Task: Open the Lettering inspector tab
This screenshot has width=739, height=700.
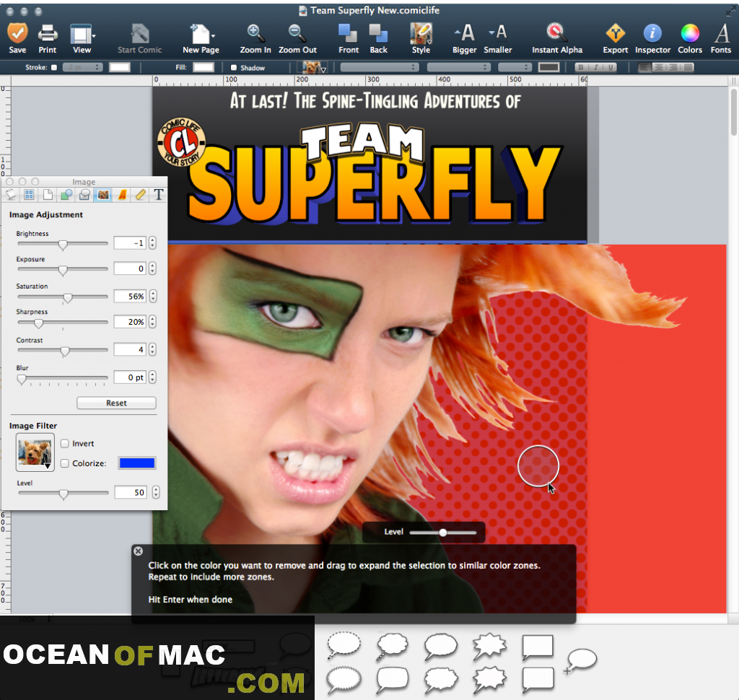Action: [122, 195]
